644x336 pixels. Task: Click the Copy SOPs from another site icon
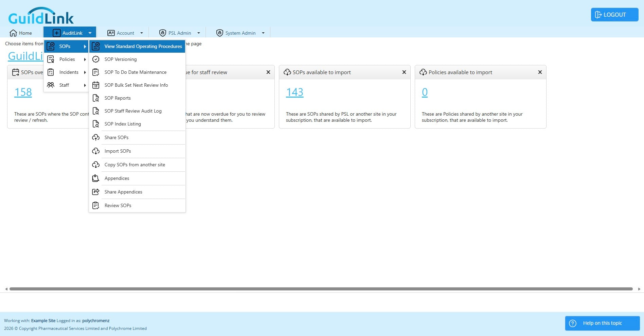[x=96, y=165]
